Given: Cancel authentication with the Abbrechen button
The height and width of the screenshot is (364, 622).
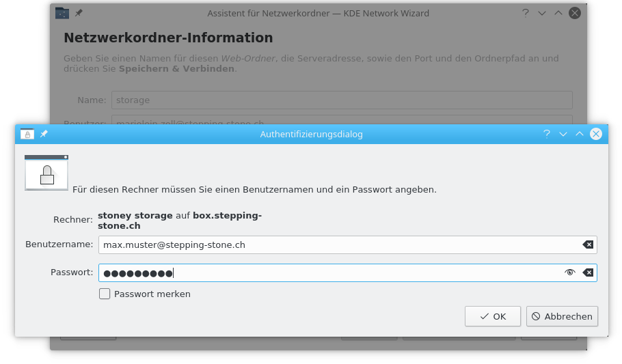Looking at the screenshot, I should coord(562,316).
